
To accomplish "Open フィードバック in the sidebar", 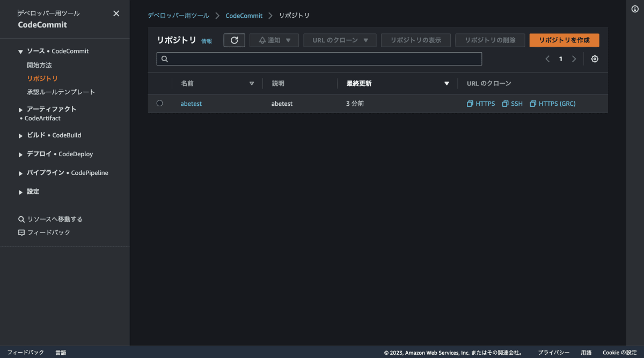I will coord(44,232).
